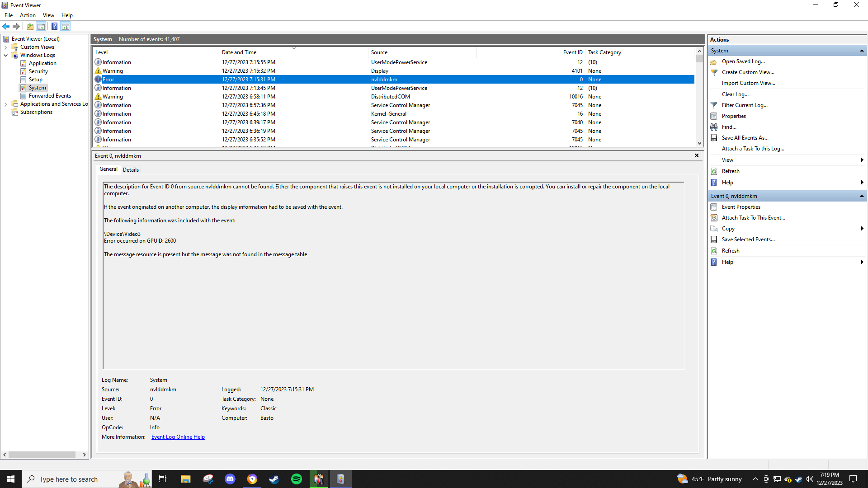
Task: Select Forwarded Events in tree
Action: [x=50, y=96]
